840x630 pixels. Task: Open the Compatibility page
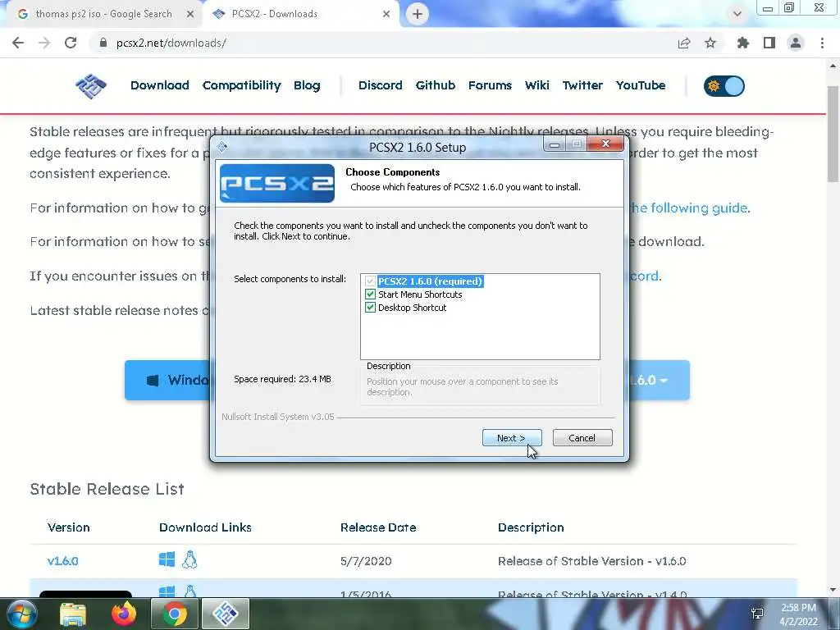click(242, 85)
